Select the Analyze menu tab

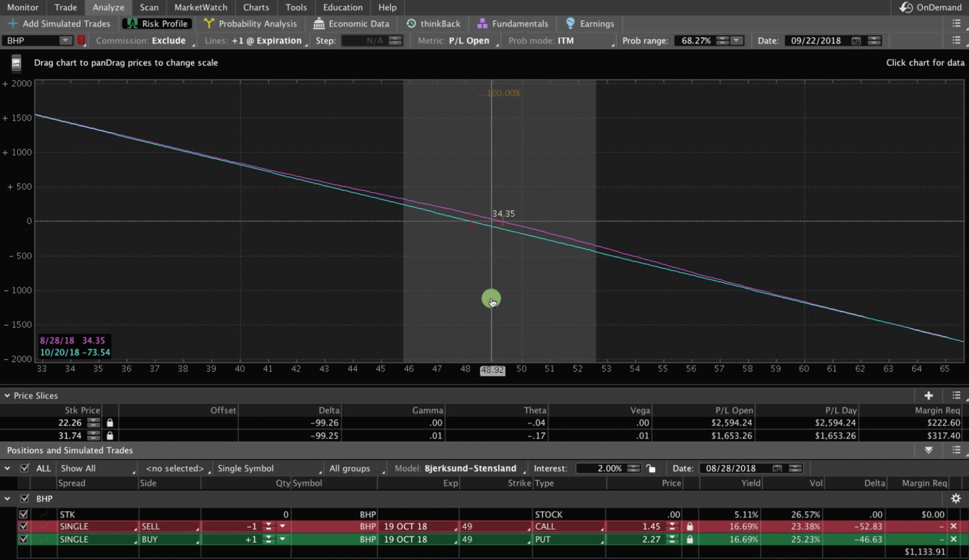pyautogui.click(x=108, y=7)
